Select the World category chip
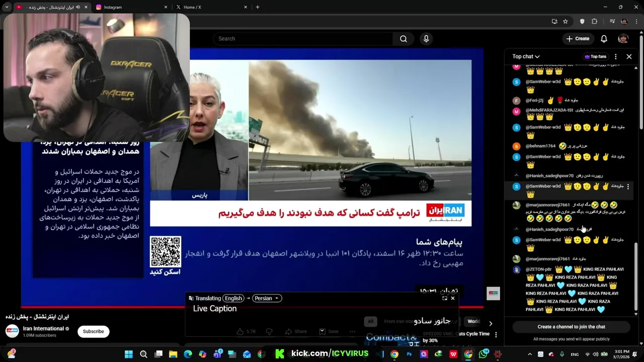This screenshot has width=644, height=362. pos(473,321)
